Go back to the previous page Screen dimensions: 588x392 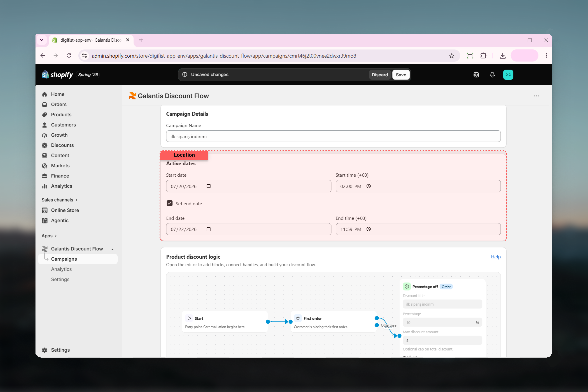43,55
